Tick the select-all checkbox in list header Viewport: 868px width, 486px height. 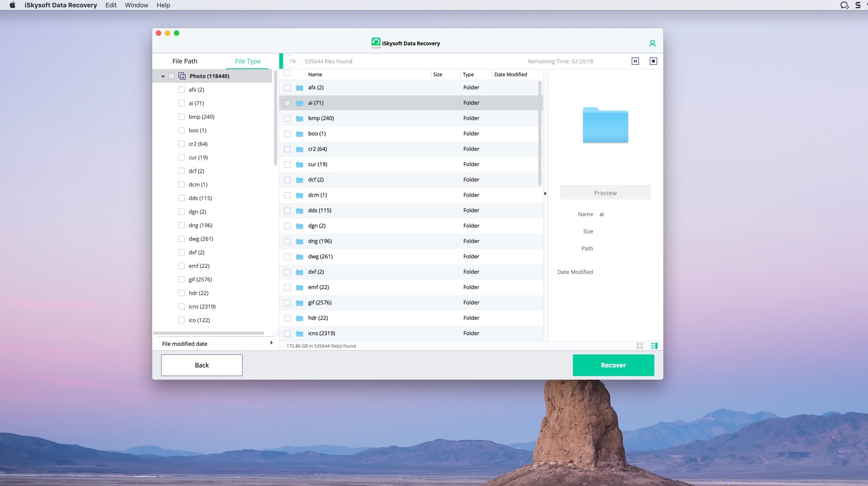(287, 73)
